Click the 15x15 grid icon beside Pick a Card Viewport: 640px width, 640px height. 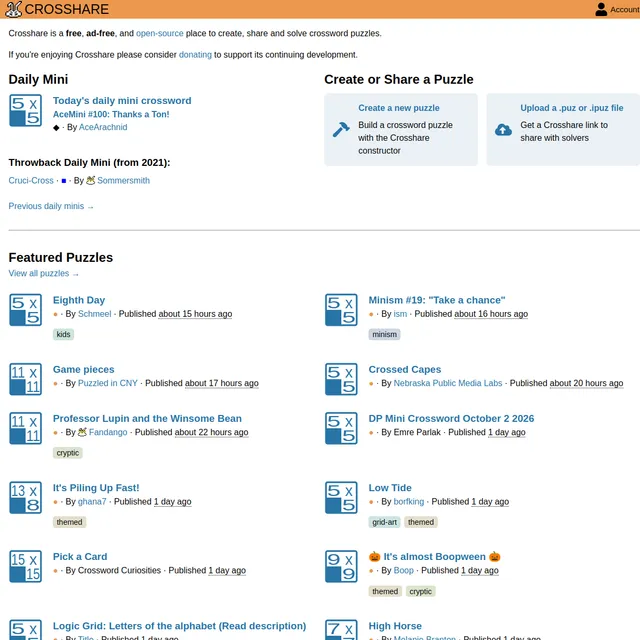tap(25, 567)
